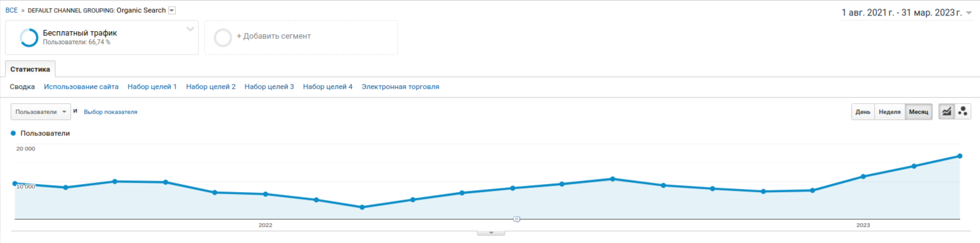Select Неделя time granularity

(890, 112)
